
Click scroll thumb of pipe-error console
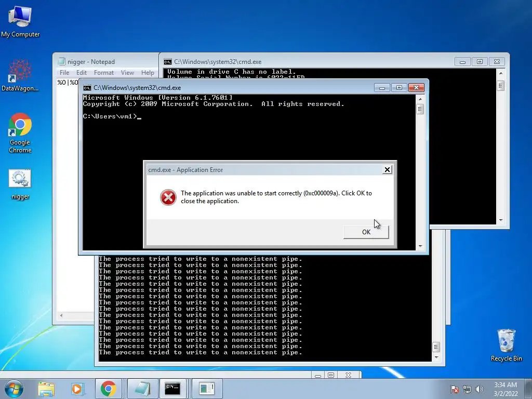tap(436, 347)
